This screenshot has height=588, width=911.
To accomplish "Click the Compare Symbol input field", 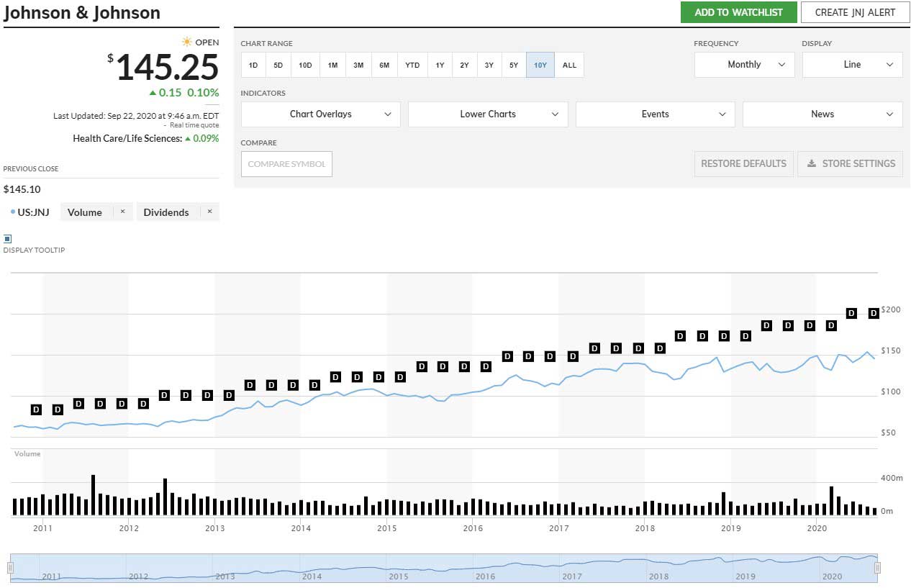I will tap(286, 164).
